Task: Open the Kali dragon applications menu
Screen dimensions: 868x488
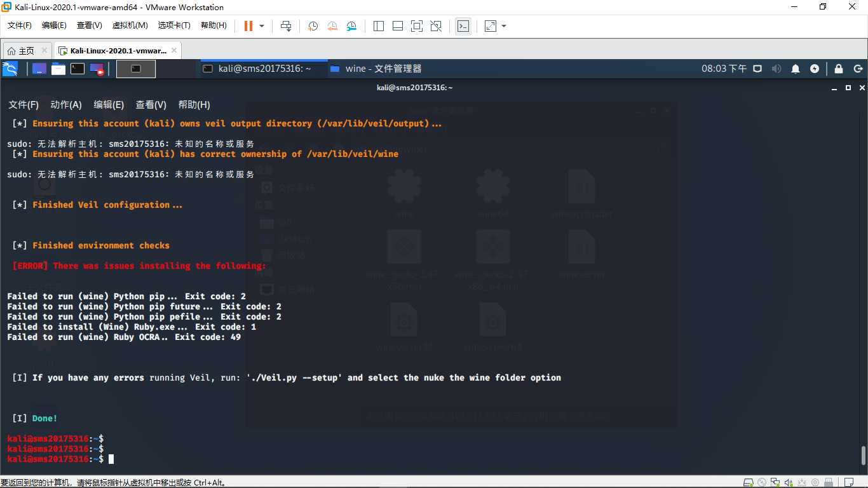Action: click(x=10, y=69)
